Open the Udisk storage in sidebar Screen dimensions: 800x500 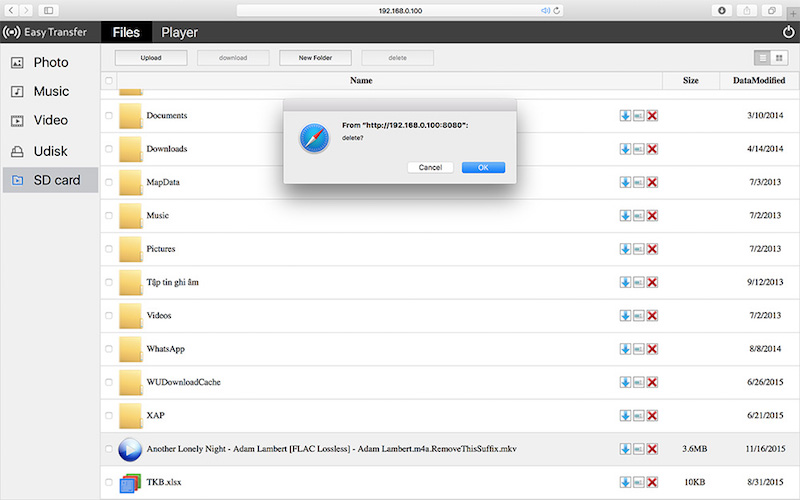coord(50,151)
